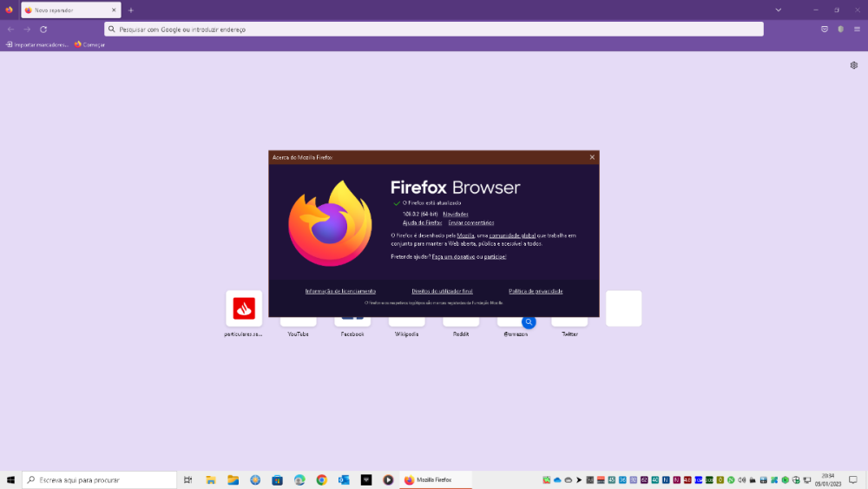Click the Mozilla Firefox taskbar button
Screen dimensions: 868x489
[x=436, y=479]
